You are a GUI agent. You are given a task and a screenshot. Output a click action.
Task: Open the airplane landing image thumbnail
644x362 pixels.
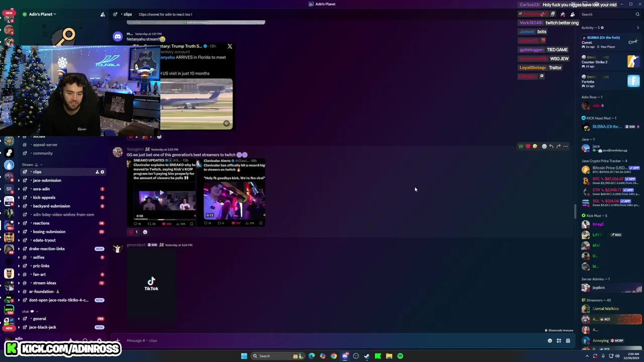196,104
